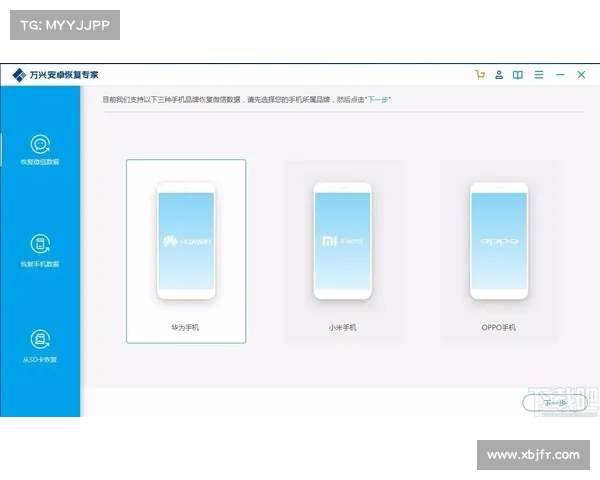Choose the OPPO phone image
Viewport: 600px width, 480px height.
tap(499, 240)
